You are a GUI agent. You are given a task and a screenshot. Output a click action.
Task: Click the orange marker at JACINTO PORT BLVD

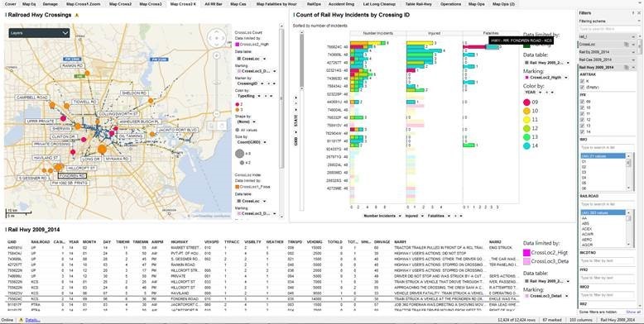click(152, 134)
